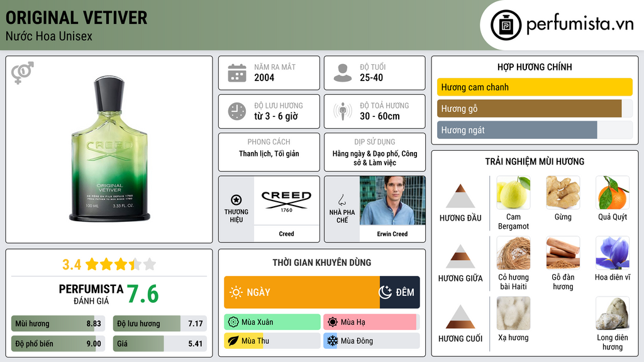This screenshot has height=362, width=644.
Task: Click the Nước Hoa Unisex subtitle
Action: pyautogui.click(x=49, y=36)
